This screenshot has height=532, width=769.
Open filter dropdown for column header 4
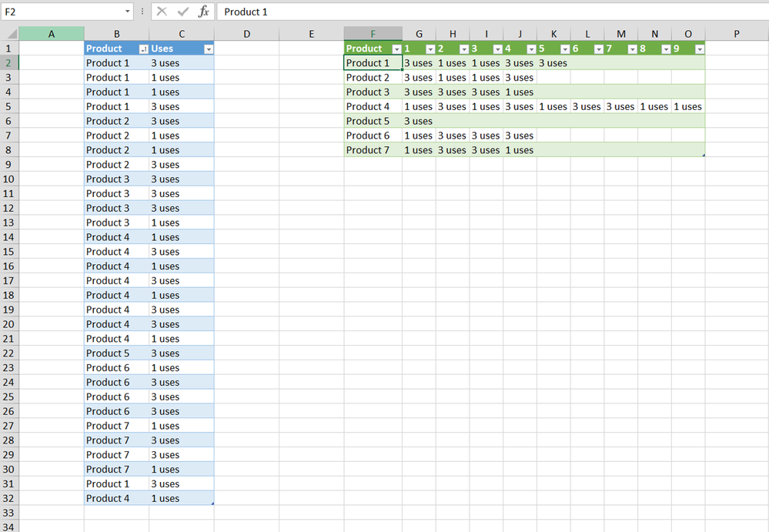531,49
